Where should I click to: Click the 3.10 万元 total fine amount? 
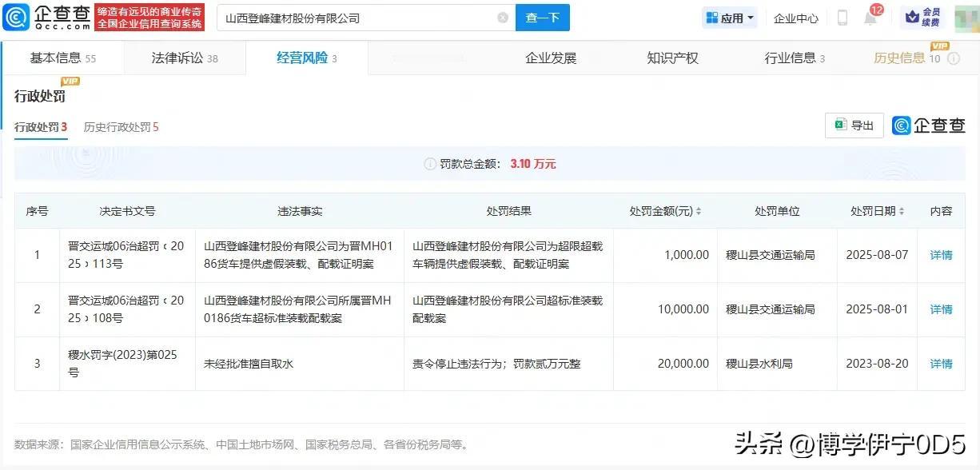pyautogui.click(x=532, y=164)
